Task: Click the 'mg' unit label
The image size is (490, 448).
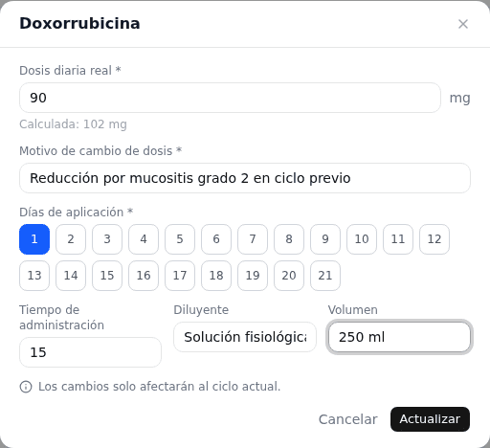Action: [459, 99]
